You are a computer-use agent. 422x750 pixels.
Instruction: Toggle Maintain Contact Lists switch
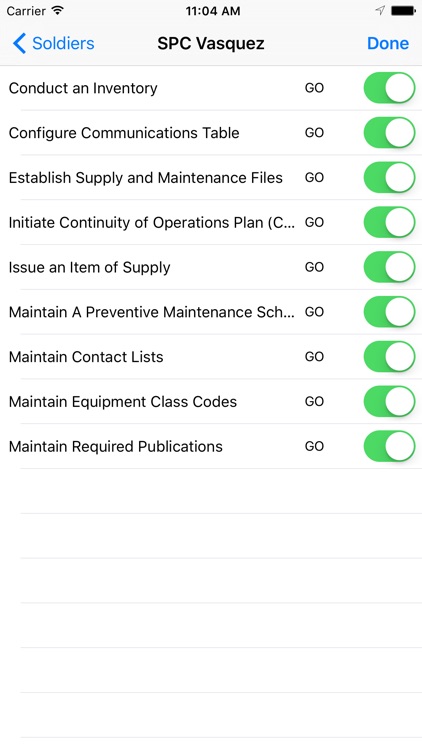point(389,357)
